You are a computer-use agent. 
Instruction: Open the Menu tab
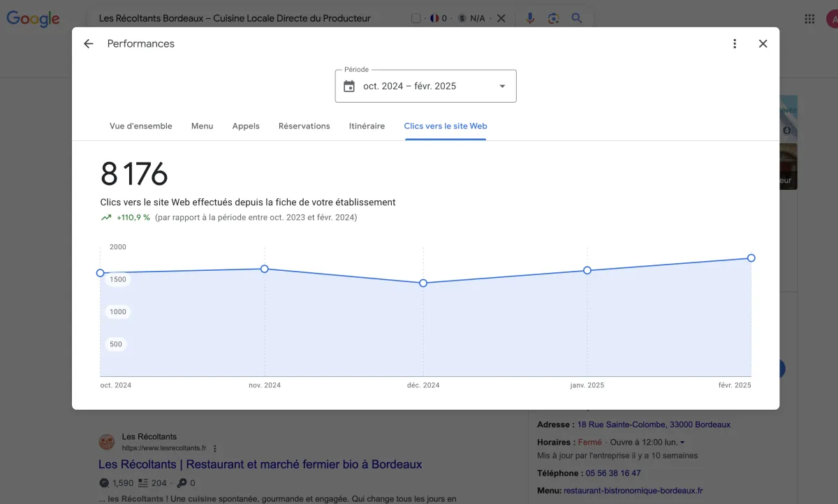[203, 126]
